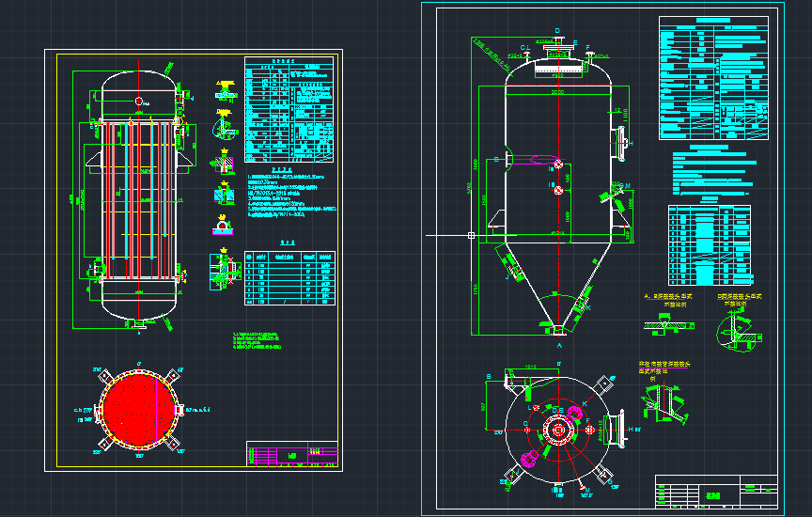Screen dimensions: 812x517
Task: Select the exchanger's left support lug
Action: tap(95, 159)
